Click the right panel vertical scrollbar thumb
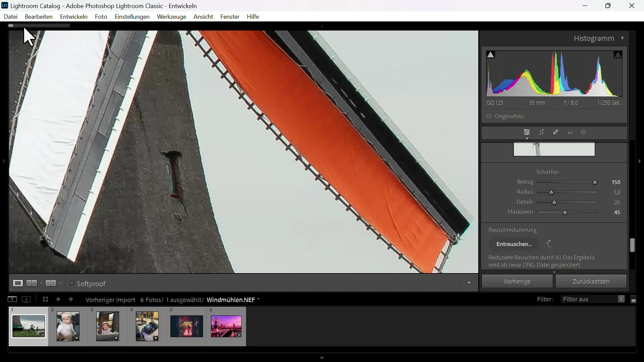The height and width of the screenshot is (362, 644). tap(633, 245)
